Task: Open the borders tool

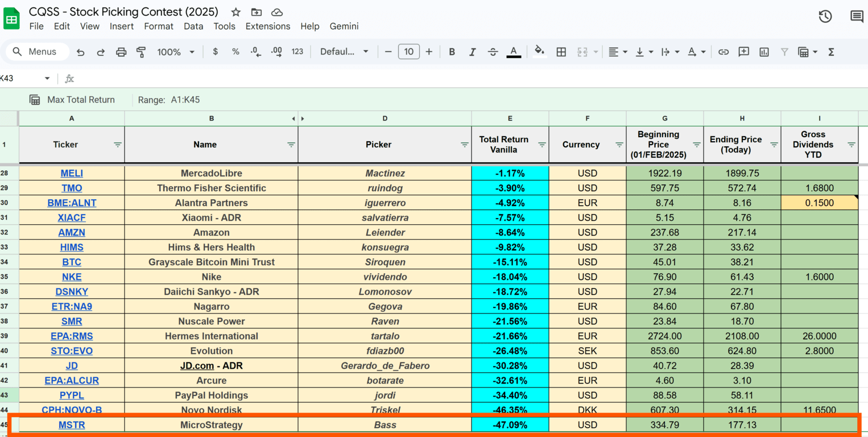Action: [x=561, y=52]
